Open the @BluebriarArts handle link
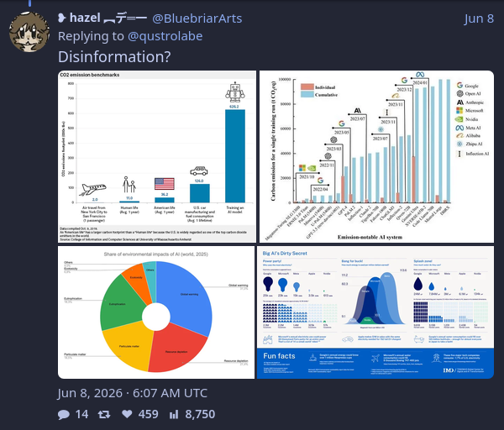Screen dimensions: 504x430 (197, 18)
